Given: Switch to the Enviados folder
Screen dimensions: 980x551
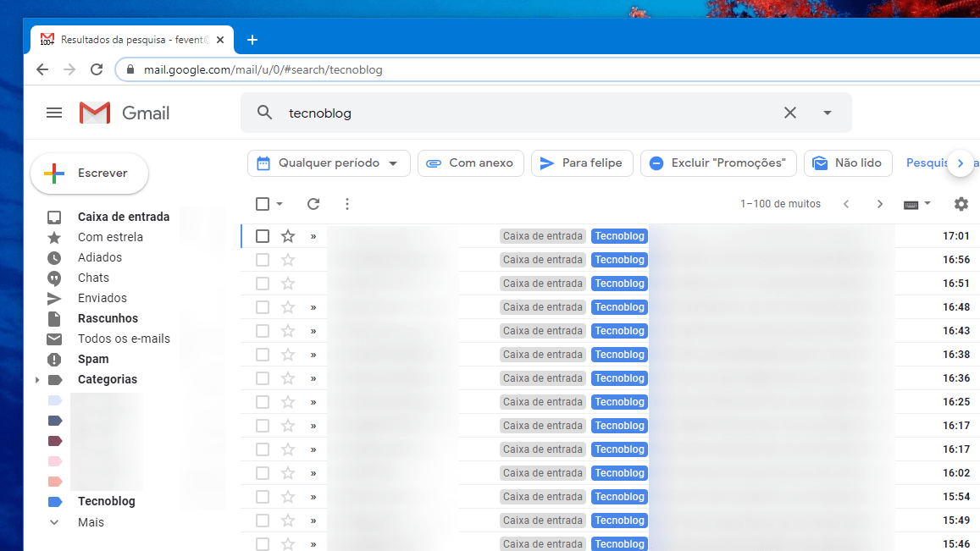Looking at the screenshot, I should tap(102, 297).
